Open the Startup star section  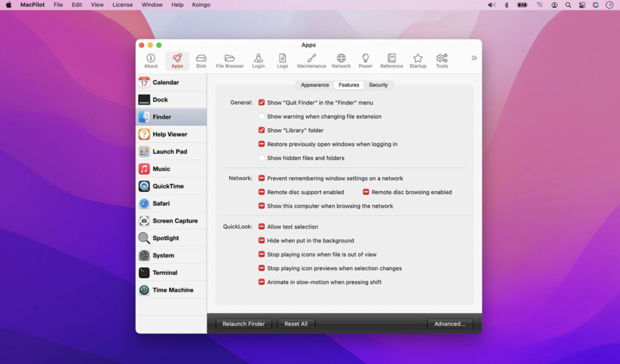pyautogui.click(x=418, y=61)
